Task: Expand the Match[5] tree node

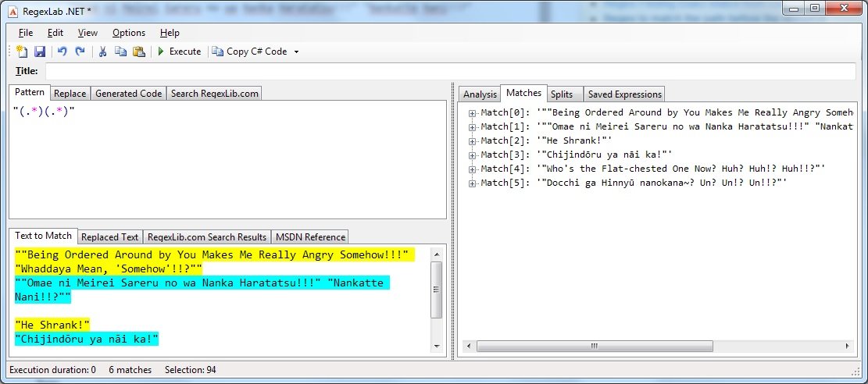Action: tap(473, 183)
